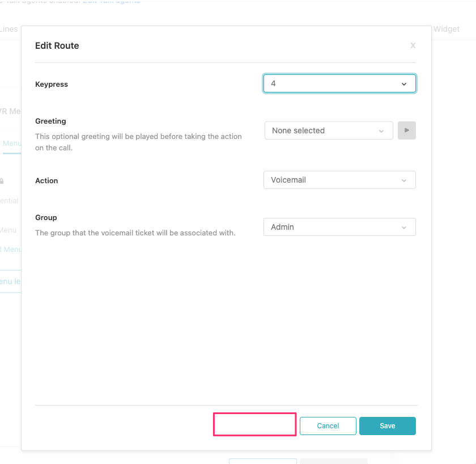Play the selected greeting audio
Image resolution: width=476 pixels, height=464 pixels.
406,130
